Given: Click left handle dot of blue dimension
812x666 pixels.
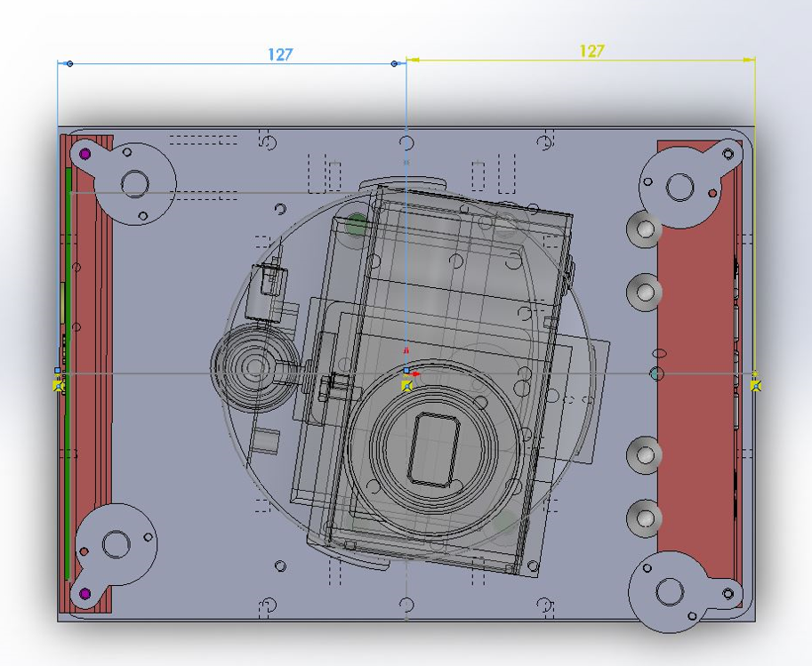Looking at the screenshot, I should (70, 63).
